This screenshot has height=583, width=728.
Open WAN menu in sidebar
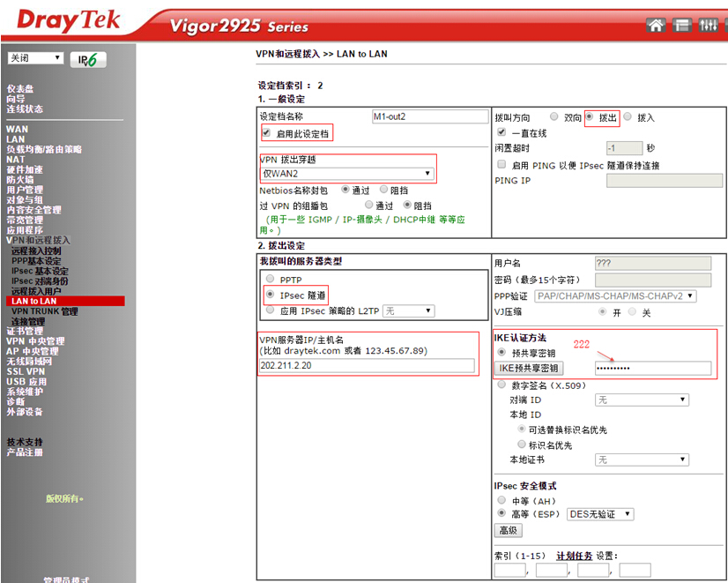(17, 129)
